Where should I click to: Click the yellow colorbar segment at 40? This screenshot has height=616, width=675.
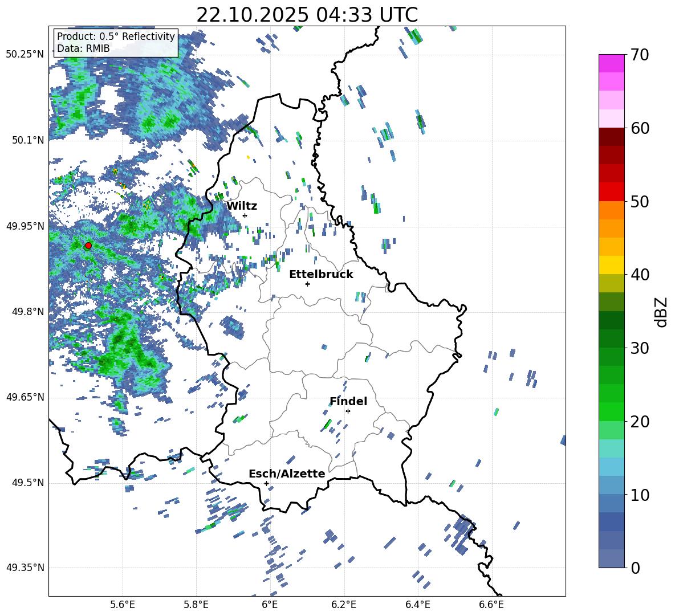pyautogui.click(x=612, y=265)
